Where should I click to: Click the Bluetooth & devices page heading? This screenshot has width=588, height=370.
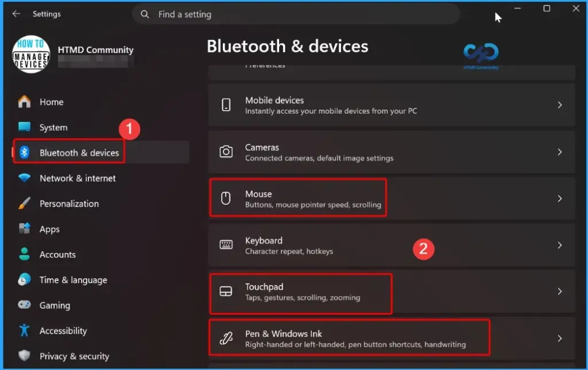287,46
